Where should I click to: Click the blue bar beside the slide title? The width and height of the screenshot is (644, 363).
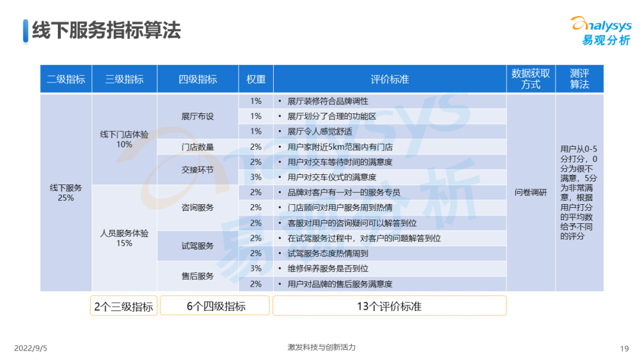26,30
